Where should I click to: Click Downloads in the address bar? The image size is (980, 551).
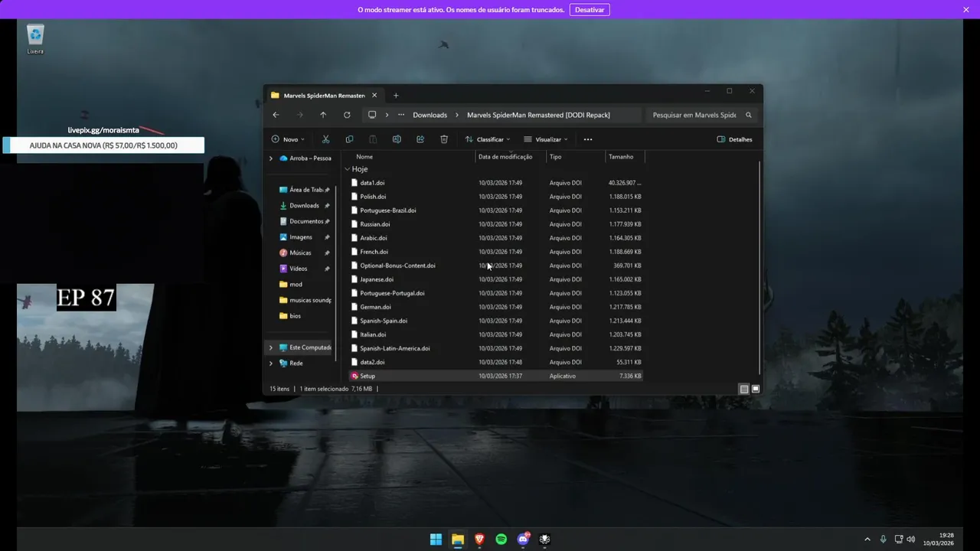click(430, 115)
